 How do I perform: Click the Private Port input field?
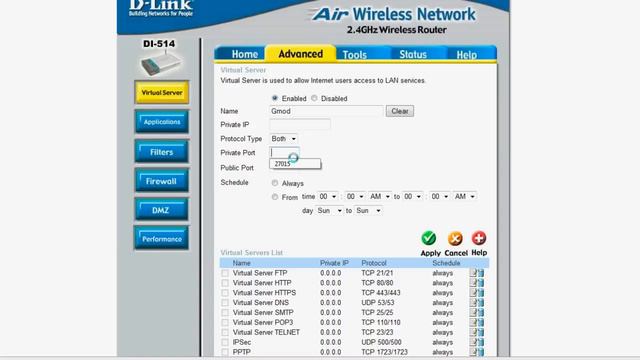pos(284,152)
